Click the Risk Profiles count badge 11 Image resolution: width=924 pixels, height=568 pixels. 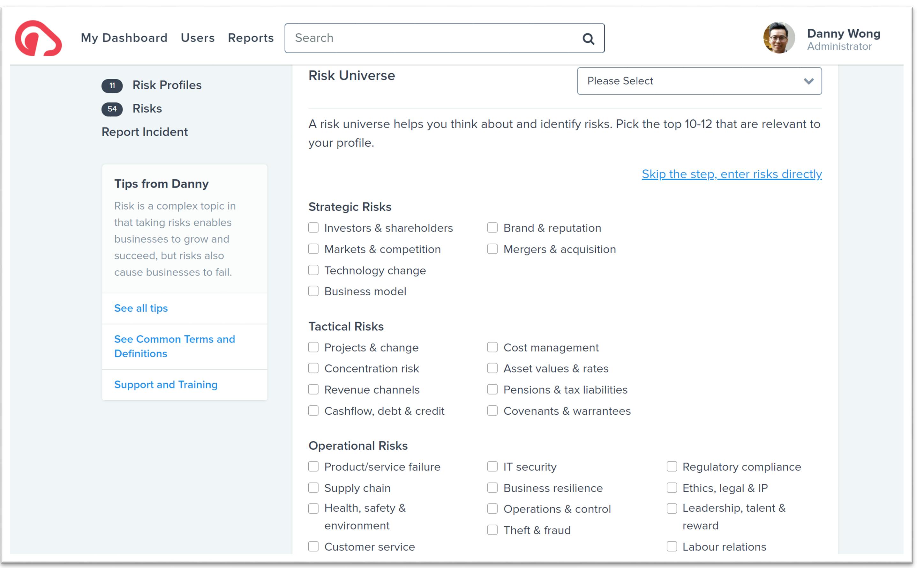112,86
